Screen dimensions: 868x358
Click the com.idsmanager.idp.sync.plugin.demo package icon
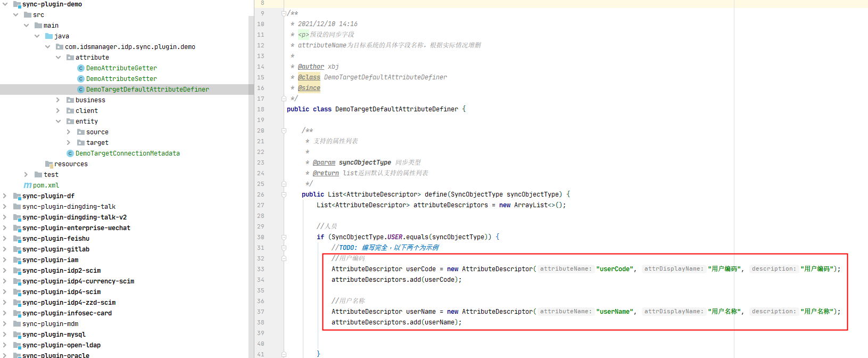click(60, 47)
